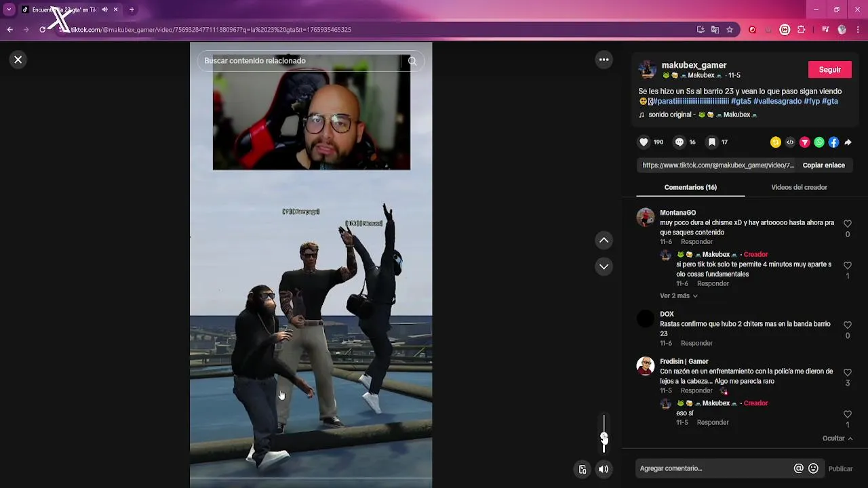The image size is (868, 488).
Task: Like DOX's comment
Action: point(847,325)
